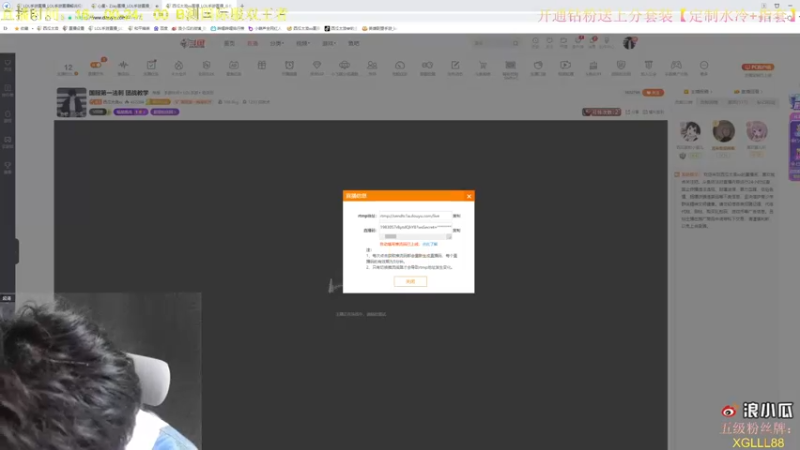The image size is (800, 450).
Task: Copy the stream key in dialog
Action: (x=457, y=230)
